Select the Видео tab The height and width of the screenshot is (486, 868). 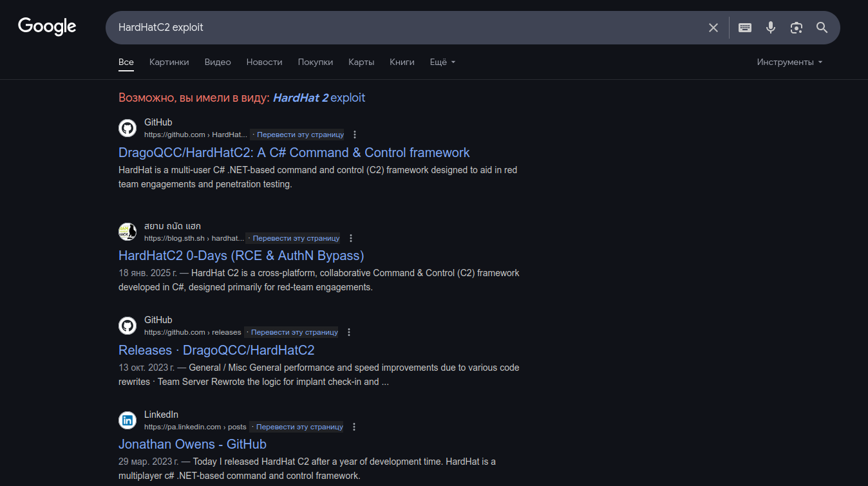pos(218,62)
